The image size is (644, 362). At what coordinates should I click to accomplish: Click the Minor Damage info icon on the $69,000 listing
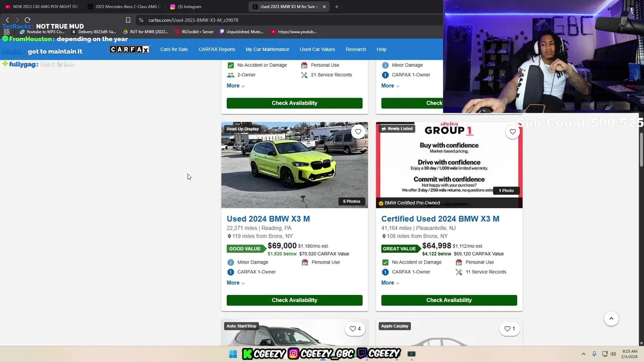click(x=230, y=262)
